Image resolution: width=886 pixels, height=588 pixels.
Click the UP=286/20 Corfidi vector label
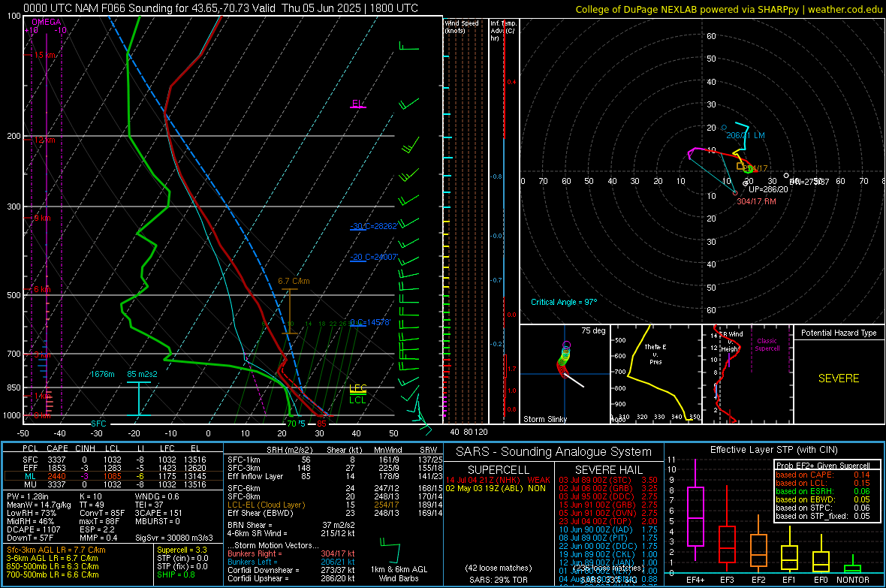tap(768, 189)
